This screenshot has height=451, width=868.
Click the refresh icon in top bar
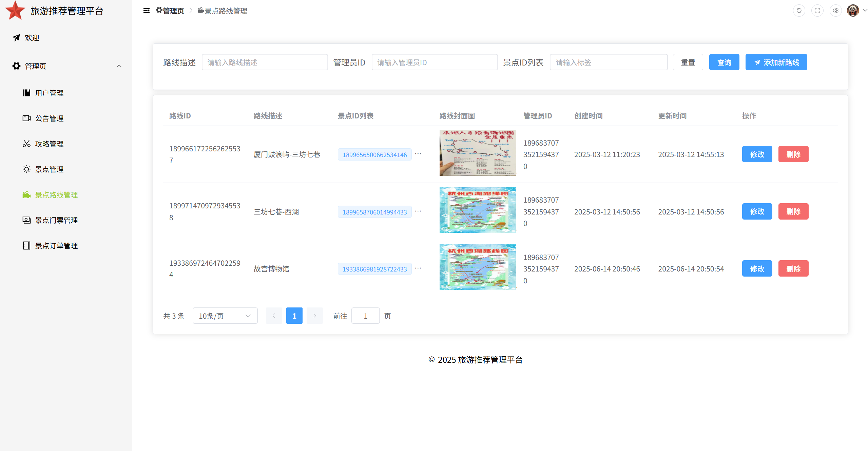[799, 11]
